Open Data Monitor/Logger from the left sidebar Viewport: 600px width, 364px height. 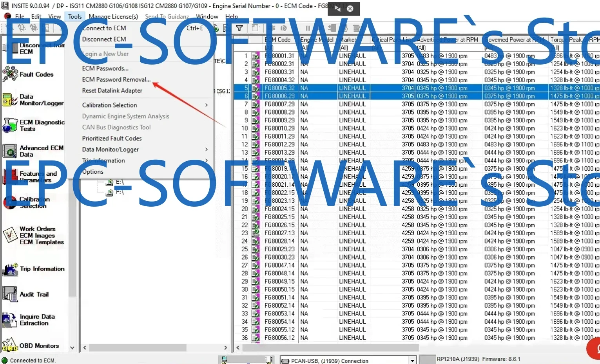click(x=10, y=100)
